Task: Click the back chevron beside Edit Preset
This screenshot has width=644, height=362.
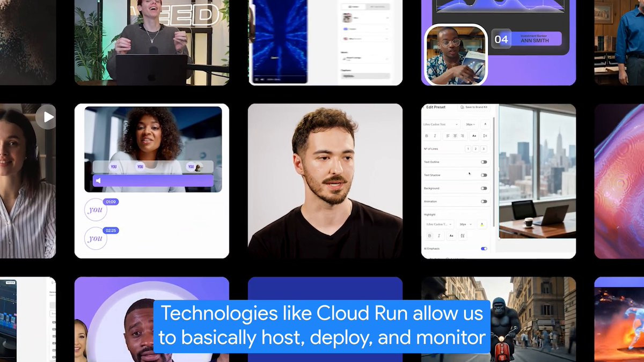Action: click(x=423, y=107)
